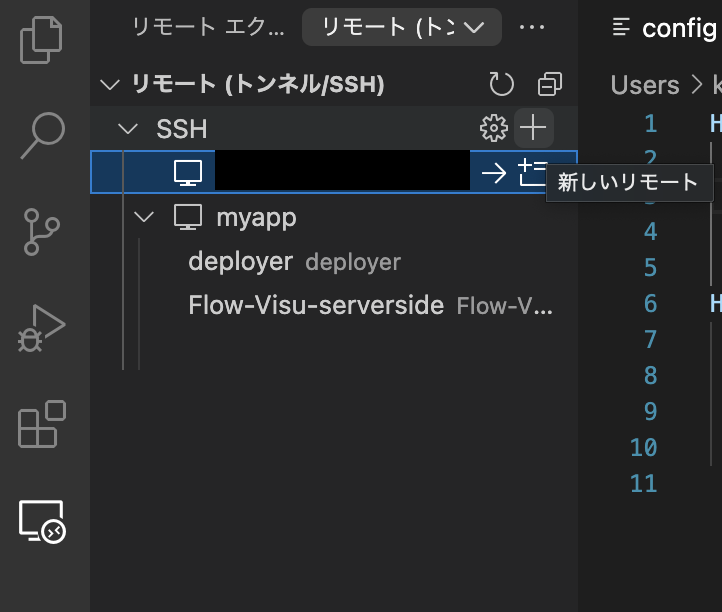Open the remote type dropdown
The height and width of the screenshot is (612, 722).
(x=402, y=27)
